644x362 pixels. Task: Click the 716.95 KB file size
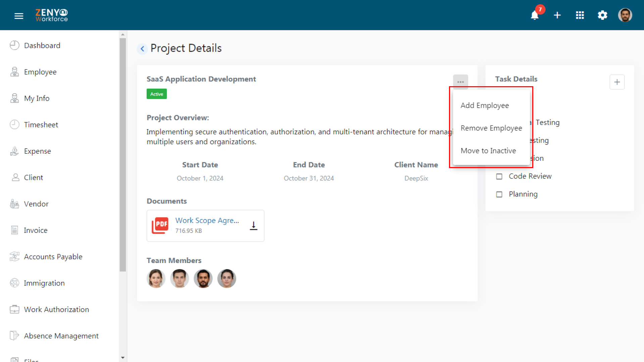point(189,231)
